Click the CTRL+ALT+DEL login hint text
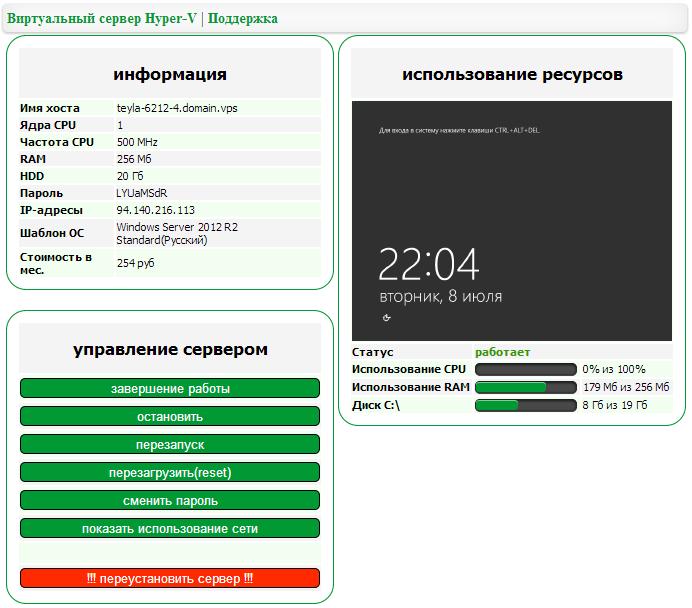The height and width of the screenshot is (608, 692). point(459,130)
